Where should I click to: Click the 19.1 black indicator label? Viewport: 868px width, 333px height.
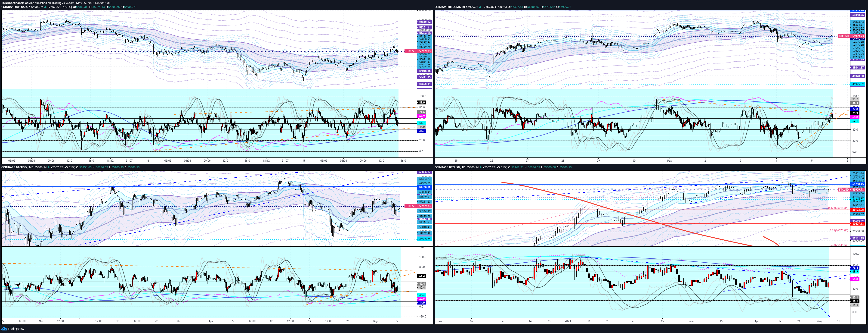click(855, 302)
